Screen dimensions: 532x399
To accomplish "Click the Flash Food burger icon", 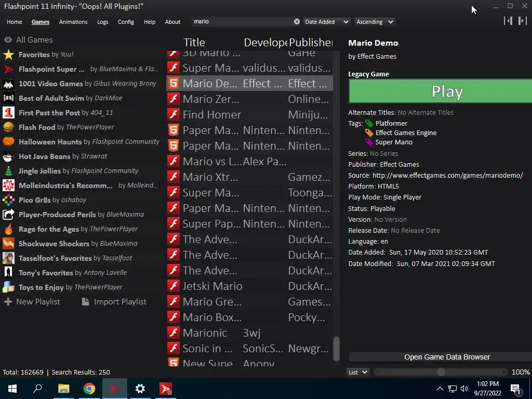I will (x=8, y=127).
